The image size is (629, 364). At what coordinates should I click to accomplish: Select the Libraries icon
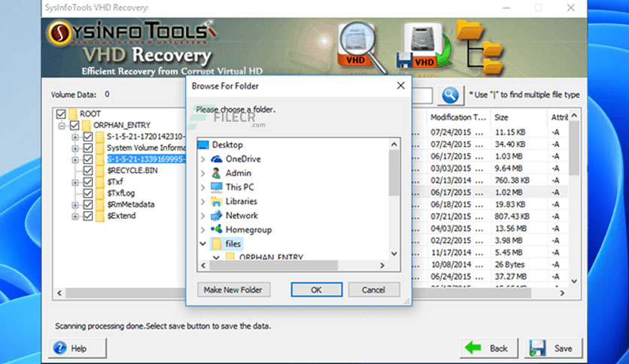217,202
